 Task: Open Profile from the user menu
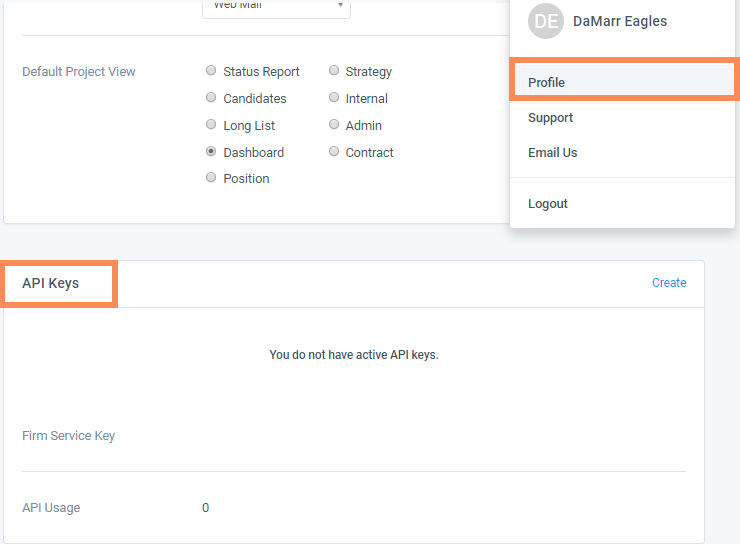tap(622, 82)
